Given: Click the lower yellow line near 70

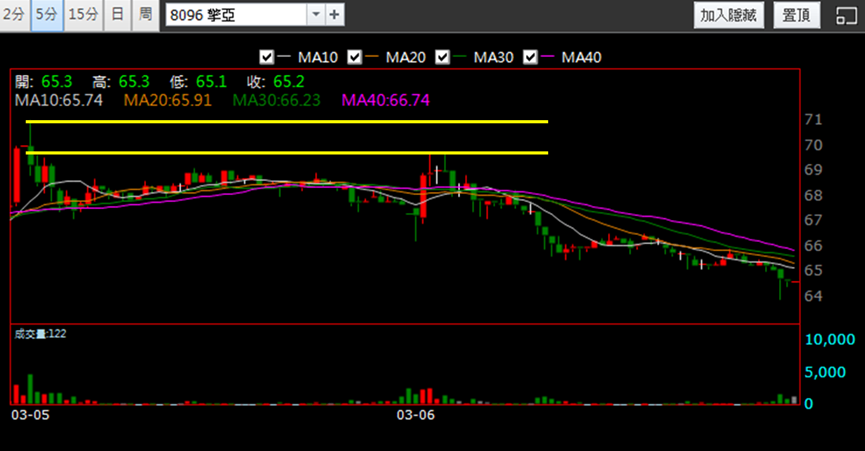Looking at the screenshot, I should [287, 153].
